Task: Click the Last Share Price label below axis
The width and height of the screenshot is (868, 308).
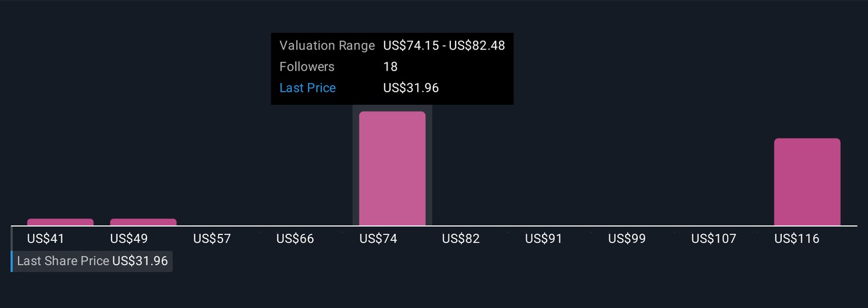Action: point(63,261)
